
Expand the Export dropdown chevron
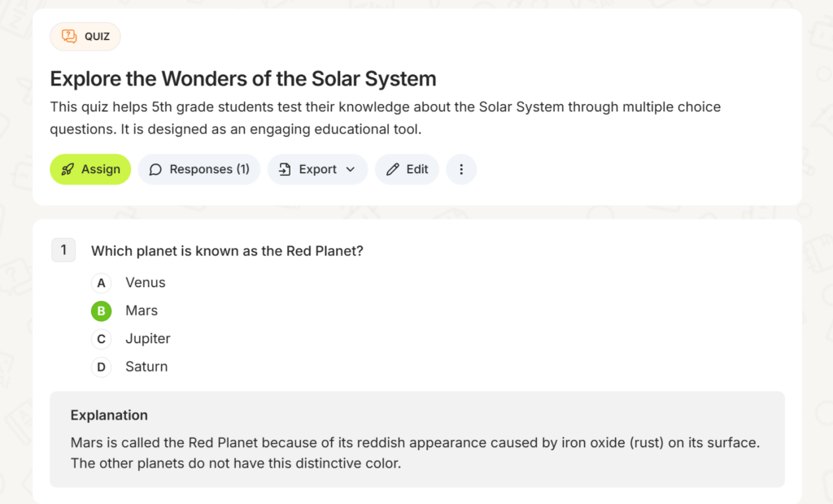coord(351,169)
